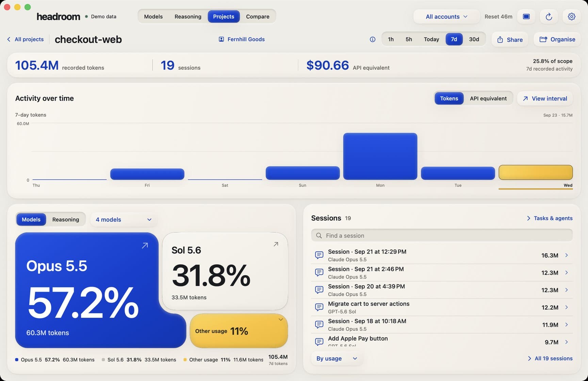588x381 pixels.
Task: Select the 1h time range
Action: (x=391, y=39)
